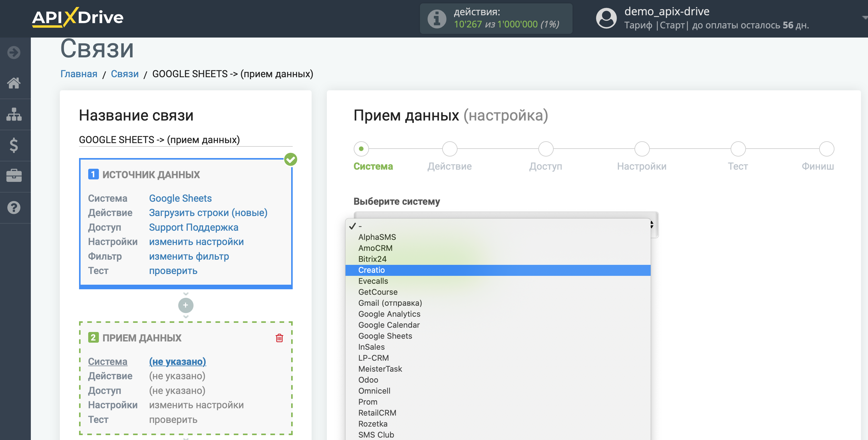
Task: Open the briefcase icon in sidebar
Action: (x=14, y=176)
